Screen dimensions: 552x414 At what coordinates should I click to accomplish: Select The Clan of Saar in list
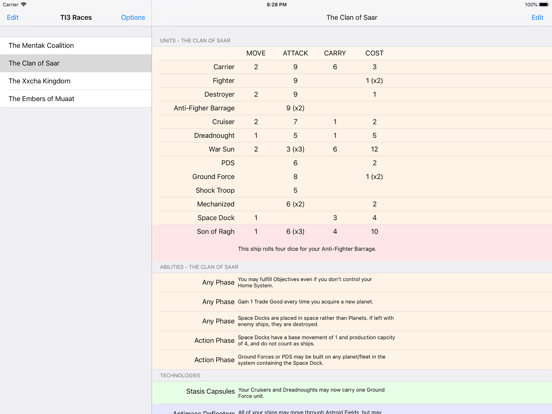(76, 63)
